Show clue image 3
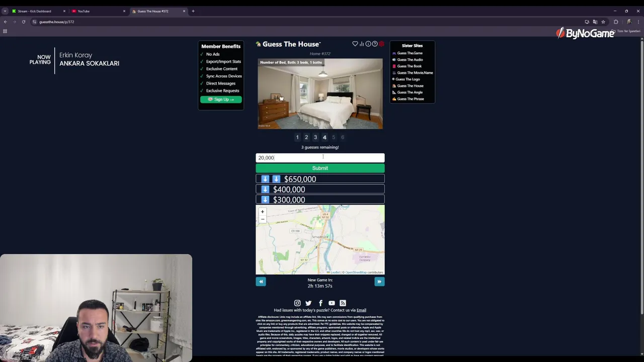Viewport: 644px width, 362px height. click(315, 137)
